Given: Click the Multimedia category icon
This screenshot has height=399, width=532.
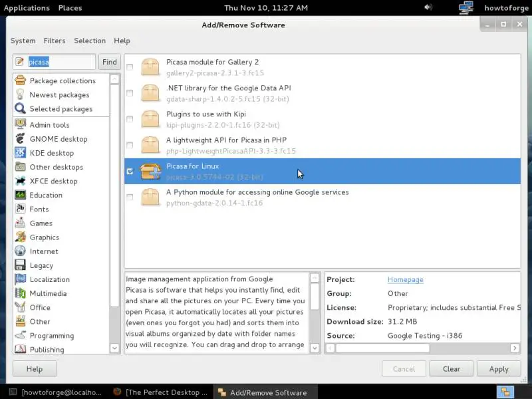Looking at the screenshot, I should point(21,293).
